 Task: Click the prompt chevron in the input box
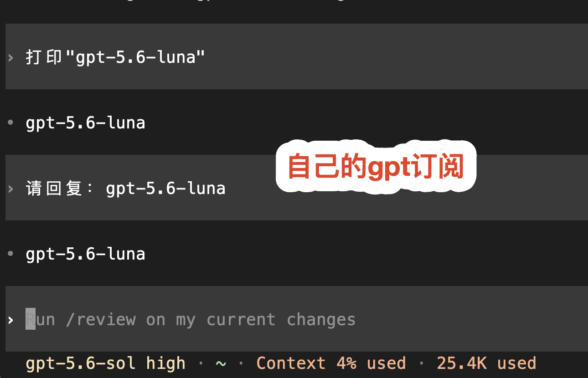pos(10,320)
